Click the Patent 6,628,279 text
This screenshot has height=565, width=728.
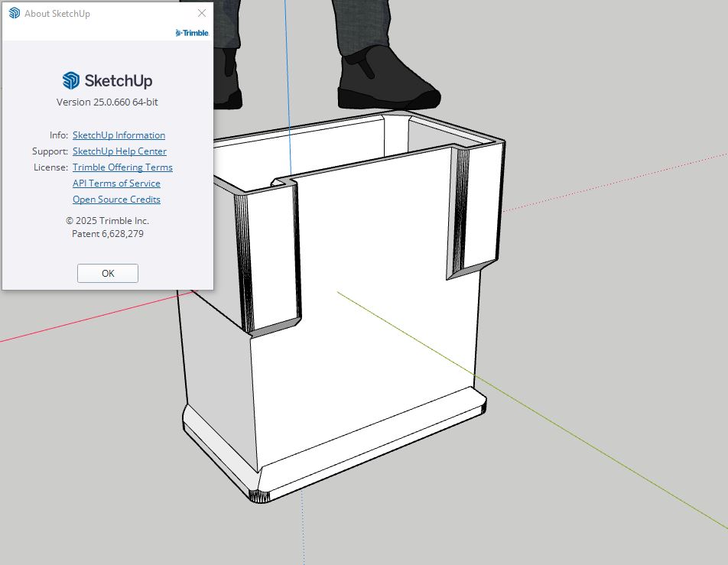[x=108, y=233]
